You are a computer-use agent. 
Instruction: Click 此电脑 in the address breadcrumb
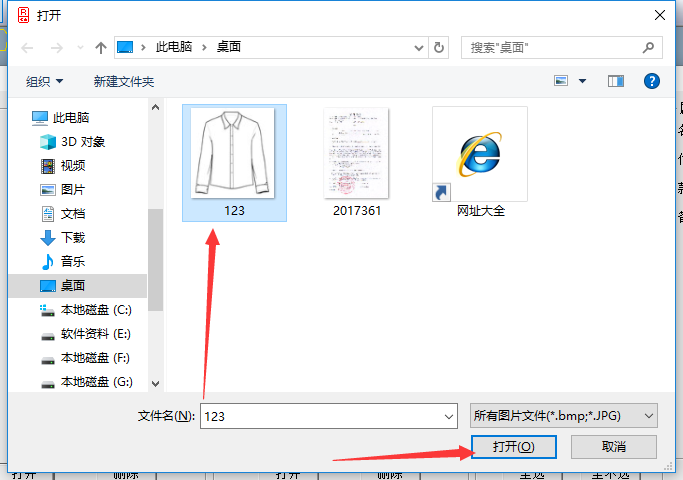(173, 47)
